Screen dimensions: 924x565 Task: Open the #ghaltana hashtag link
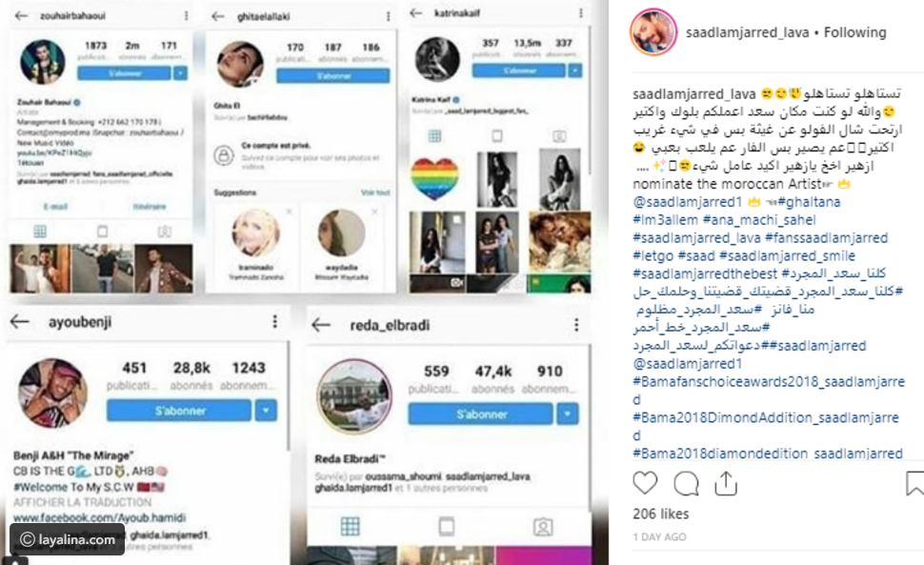tap(809, 201)
